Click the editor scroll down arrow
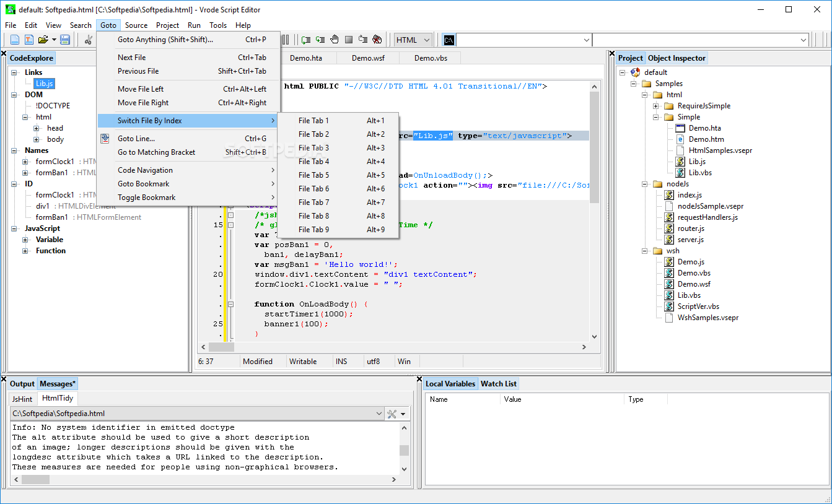The height and width of the screenshot is (504, 832). 595,337
